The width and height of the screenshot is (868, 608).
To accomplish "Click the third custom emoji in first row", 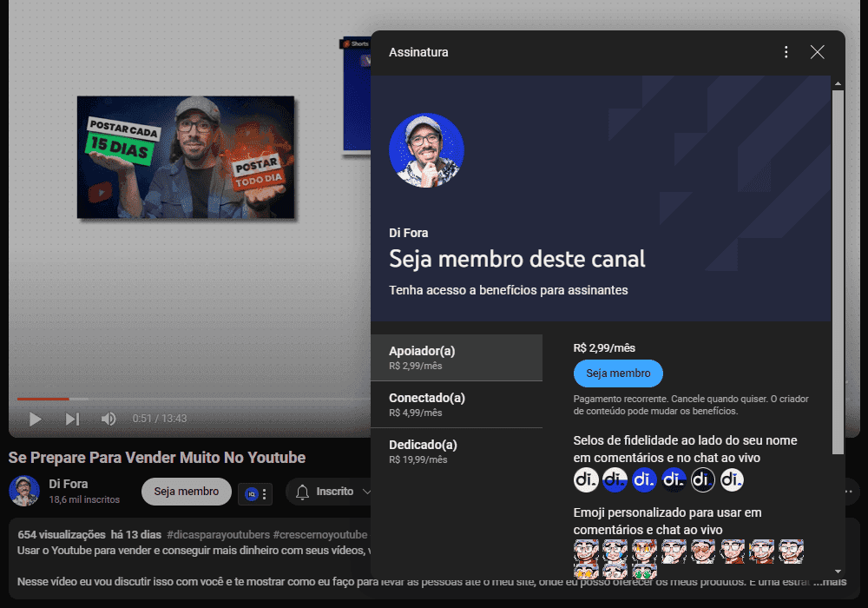I will point(644,552).
